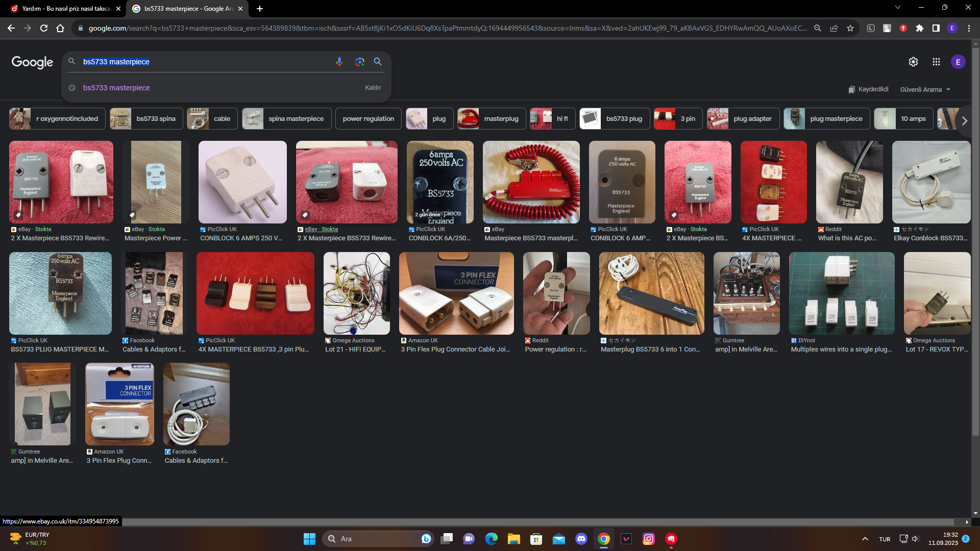
Task: Click the horizontal scrollbar right arrow
Action: (967, 522)
